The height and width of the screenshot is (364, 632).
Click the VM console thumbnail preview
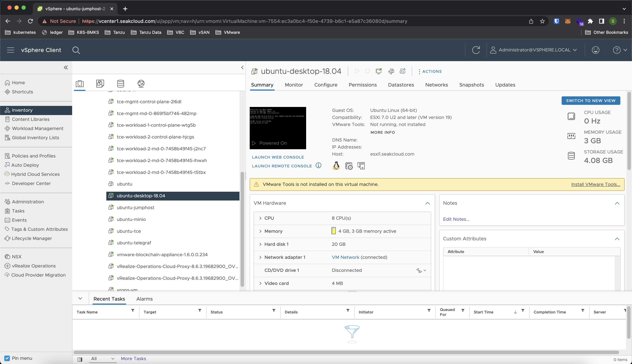(x=278, y=128)
